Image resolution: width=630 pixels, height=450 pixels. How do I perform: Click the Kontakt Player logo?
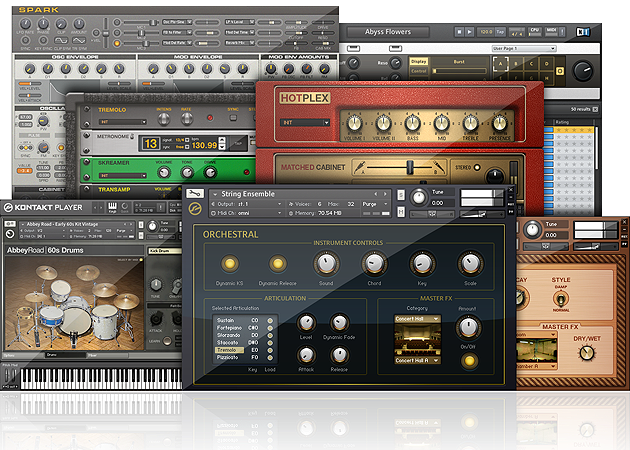[44, 208]
